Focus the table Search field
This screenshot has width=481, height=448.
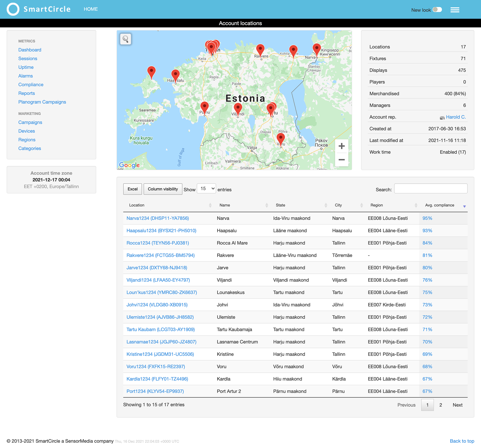pyautogui.click(x=431, y=188)
